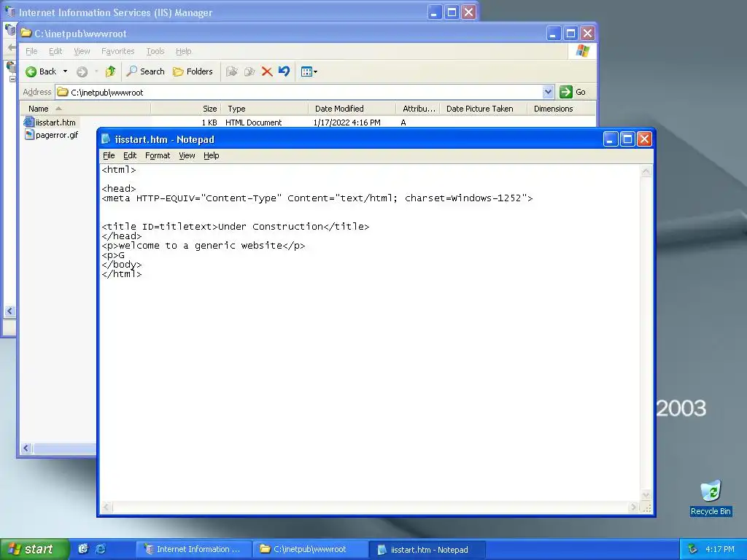Viewport: 747px width, 560px height.
Task: Click the pagerror.gif file icon
Action: coord(29,135)
